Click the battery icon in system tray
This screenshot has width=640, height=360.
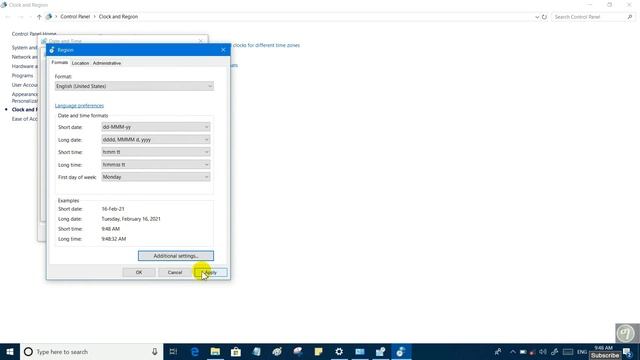point(523,352)
